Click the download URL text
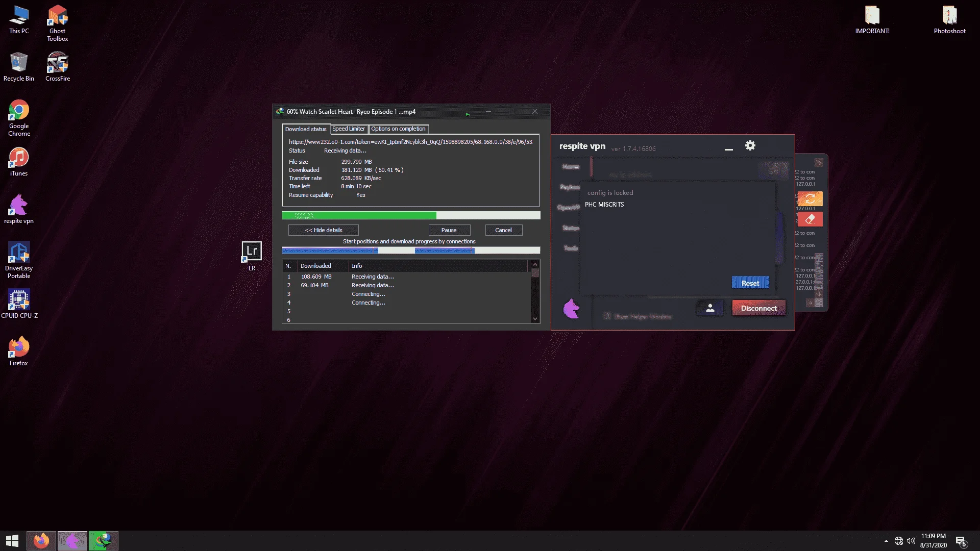 (410, 142)
